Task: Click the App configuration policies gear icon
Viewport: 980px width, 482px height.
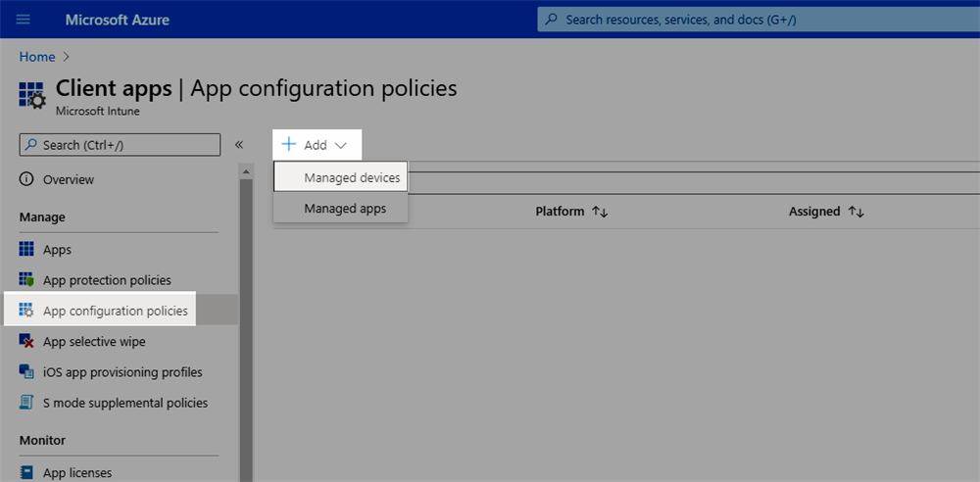Action: [x=26, y=311]
